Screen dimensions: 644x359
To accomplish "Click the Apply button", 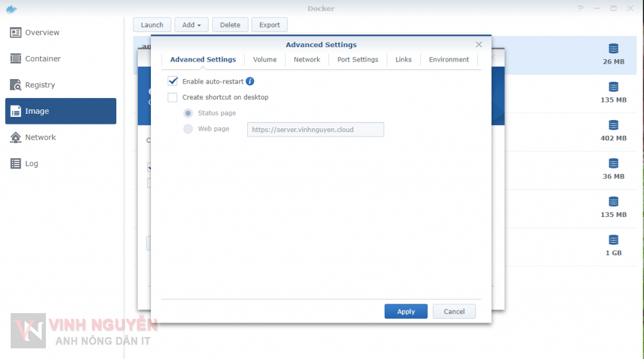I will pos(406,311).
